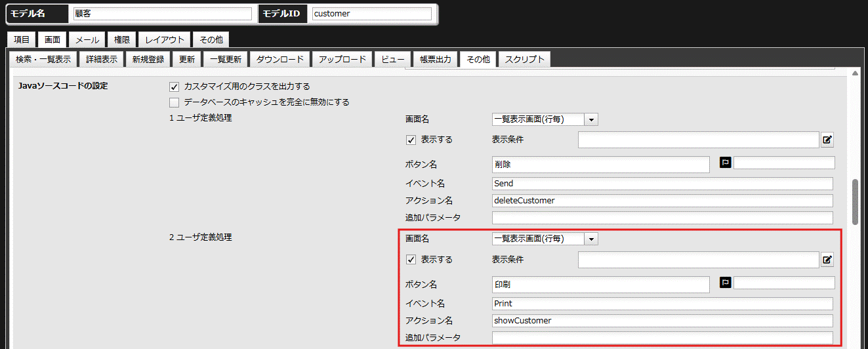Open 詳細表示 sub-tab
868x349 pixels.
coord(102,59)
